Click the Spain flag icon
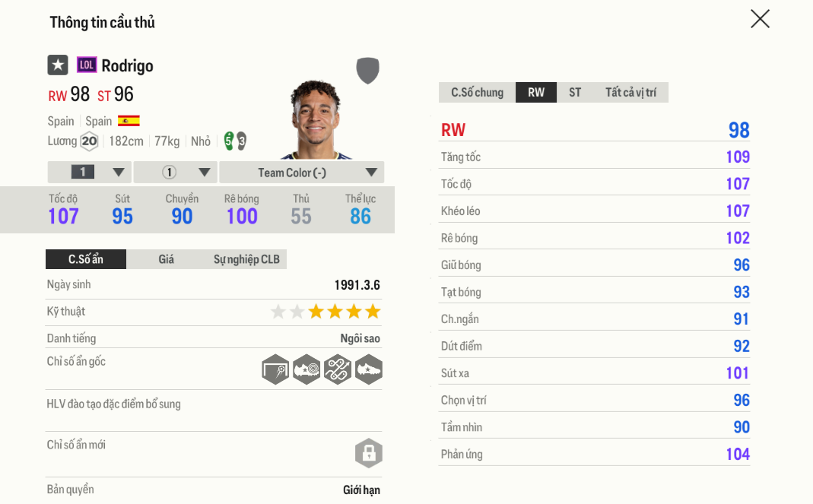 128,120
